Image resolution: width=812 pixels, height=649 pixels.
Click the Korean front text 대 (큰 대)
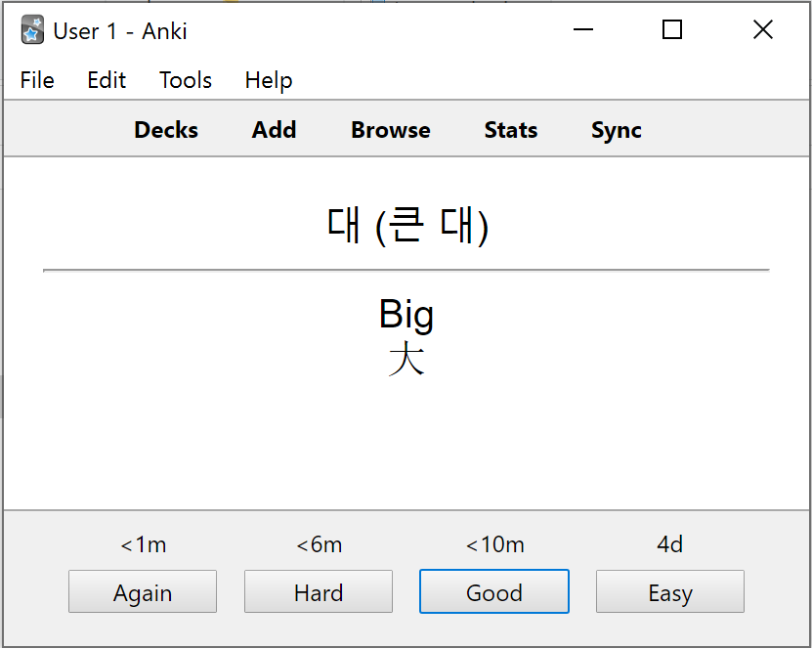407,226
